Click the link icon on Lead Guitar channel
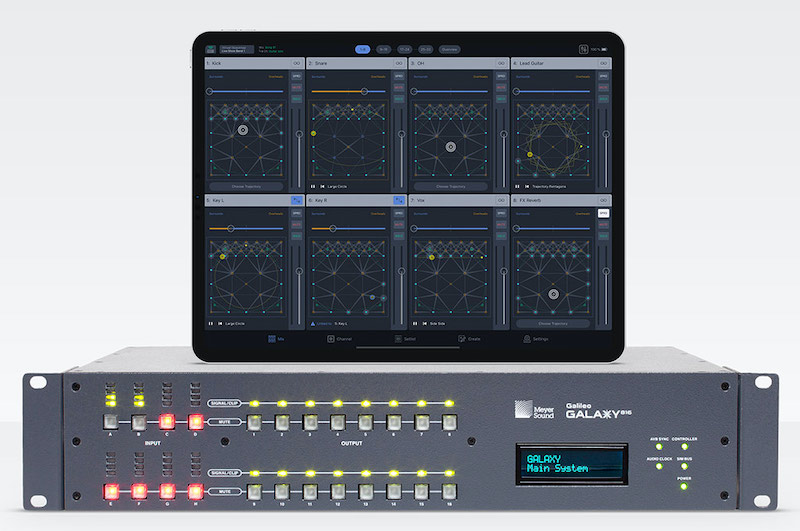The image size is (800, 531). (603, 63)
